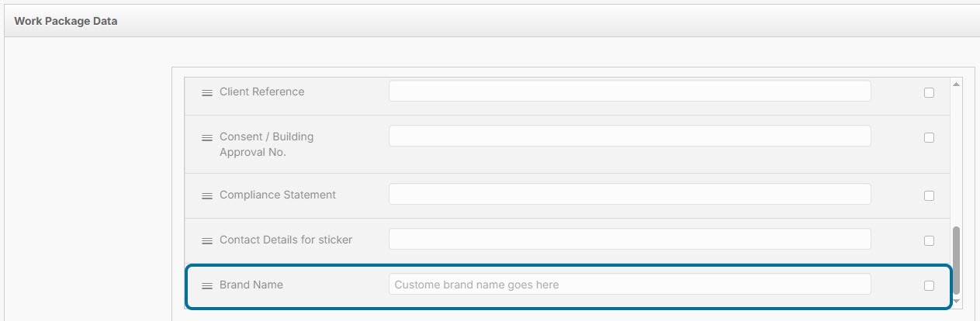Click the scroll down arrow of the field list
Screen dimensions: 980x321
pos(956,300)
